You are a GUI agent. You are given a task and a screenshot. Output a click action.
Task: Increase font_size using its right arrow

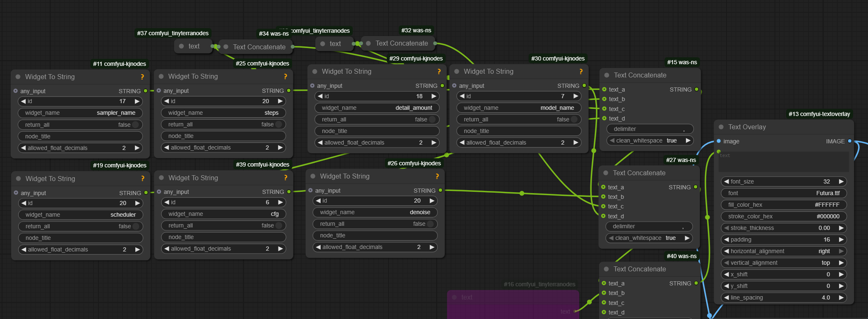pos(841,181)
